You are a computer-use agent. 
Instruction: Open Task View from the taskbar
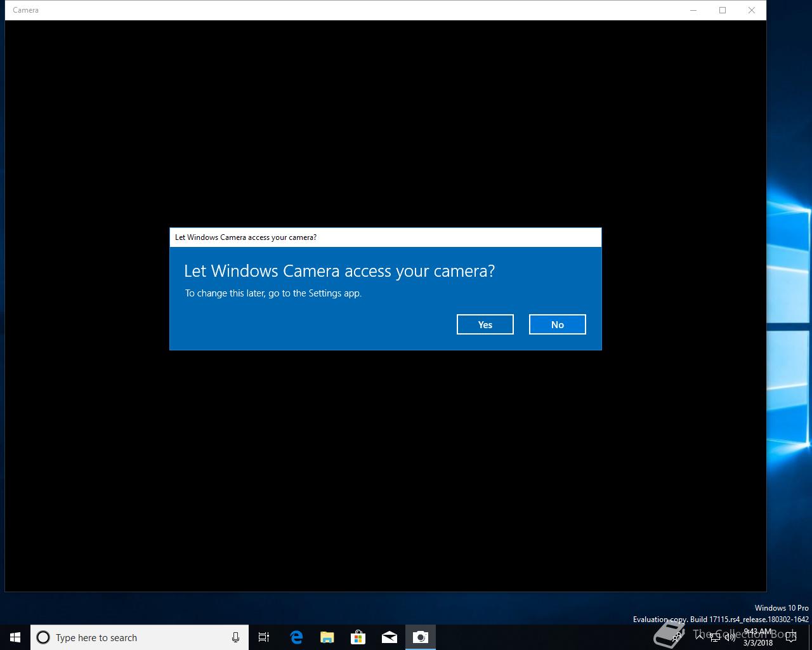264,637
